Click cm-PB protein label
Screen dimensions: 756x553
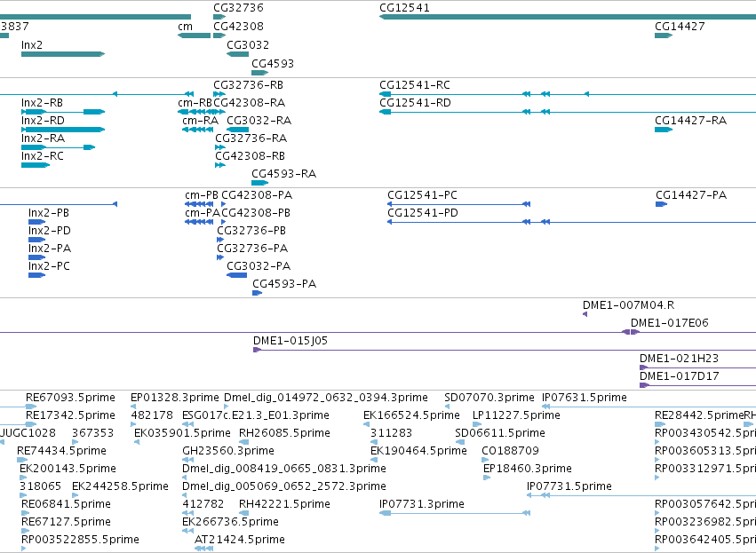[x=201, y=195]
